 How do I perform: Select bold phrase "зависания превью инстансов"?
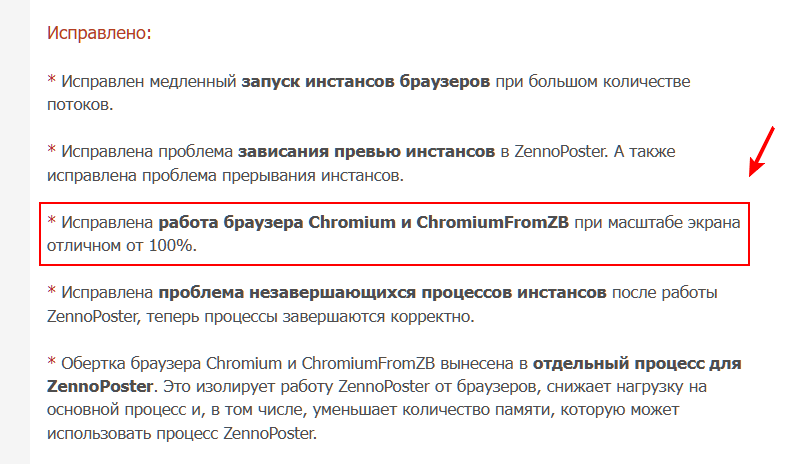[366, 153]
